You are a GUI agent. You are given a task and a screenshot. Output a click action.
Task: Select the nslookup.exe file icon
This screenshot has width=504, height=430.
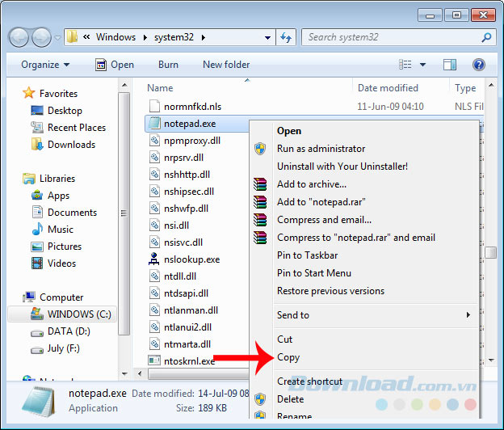157,259
